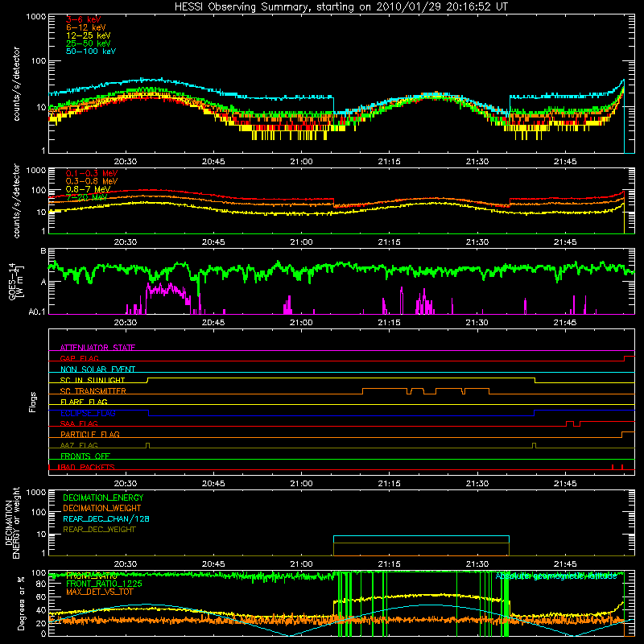Click the A0.1 label on the GOES-14 axis
The image size is (644, 644).
click(x=37, y=312)
